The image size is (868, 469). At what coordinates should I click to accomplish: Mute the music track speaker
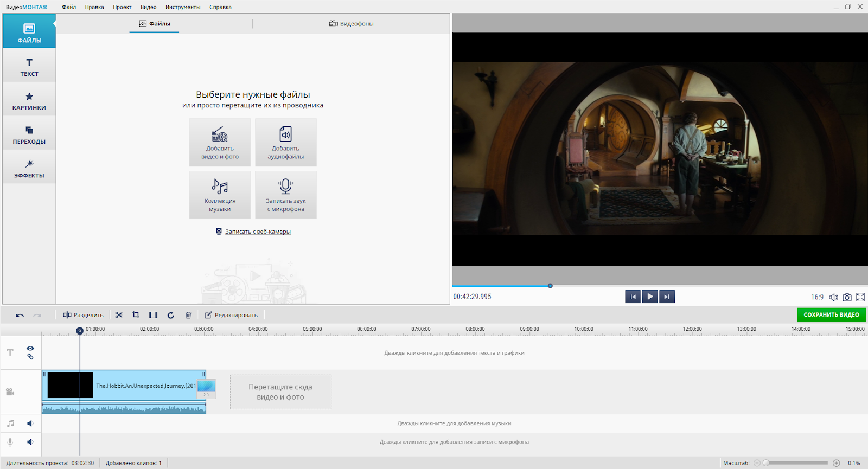[x=30, y=423]
